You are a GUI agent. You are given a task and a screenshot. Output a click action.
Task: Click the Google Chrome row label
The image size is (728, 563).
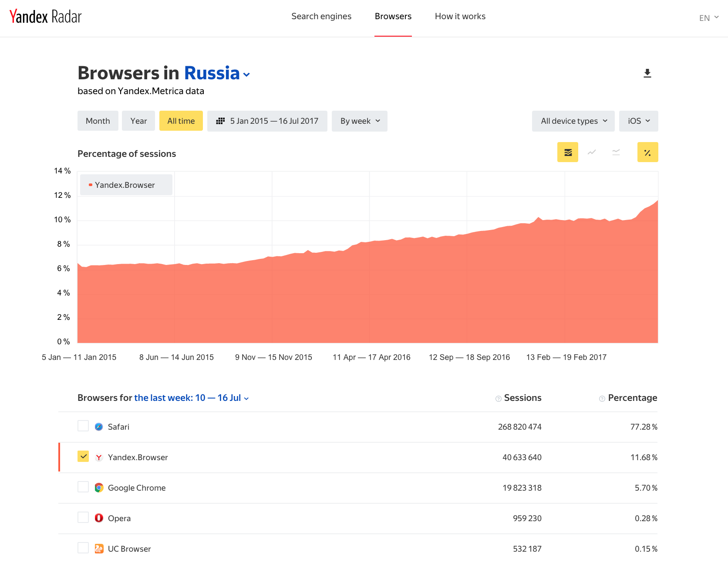pos(137,488)
